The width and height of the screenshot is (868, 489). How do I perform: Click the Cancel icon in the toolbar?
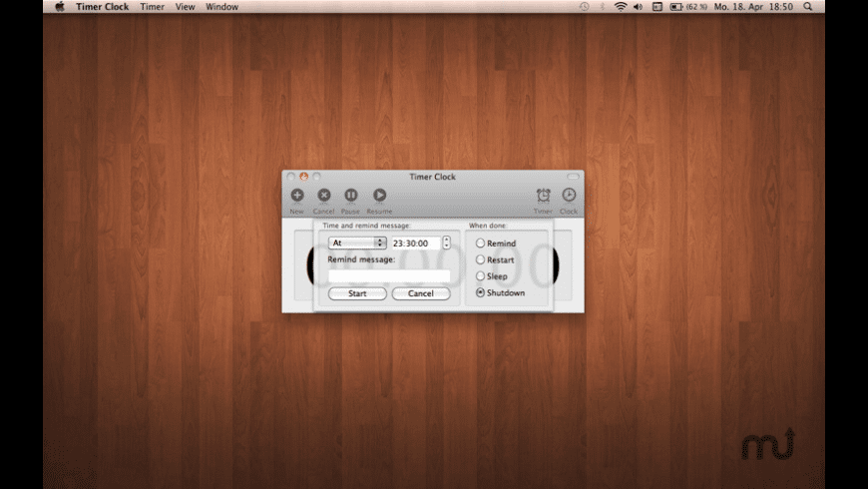tap(324, 196)
